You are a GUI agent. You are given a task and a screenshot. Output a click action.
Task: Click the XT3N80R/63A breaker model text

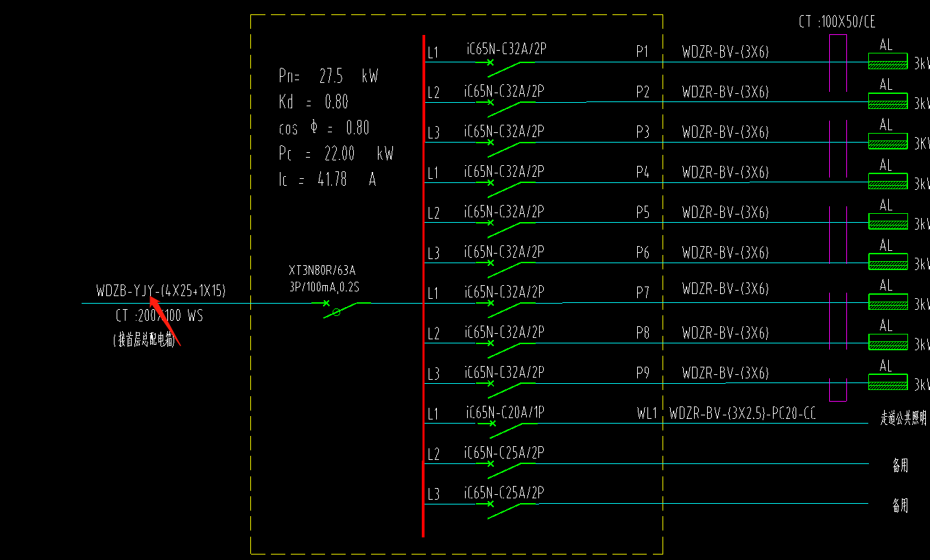click(322, 271)
